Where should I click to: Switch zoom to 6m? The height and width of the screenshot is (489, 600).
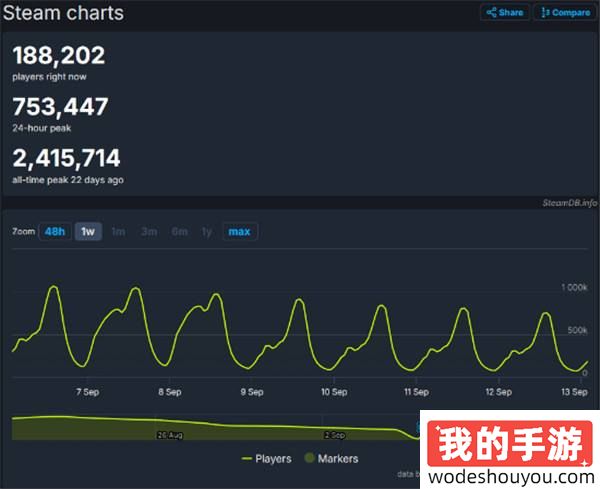[x=179, y=232]
